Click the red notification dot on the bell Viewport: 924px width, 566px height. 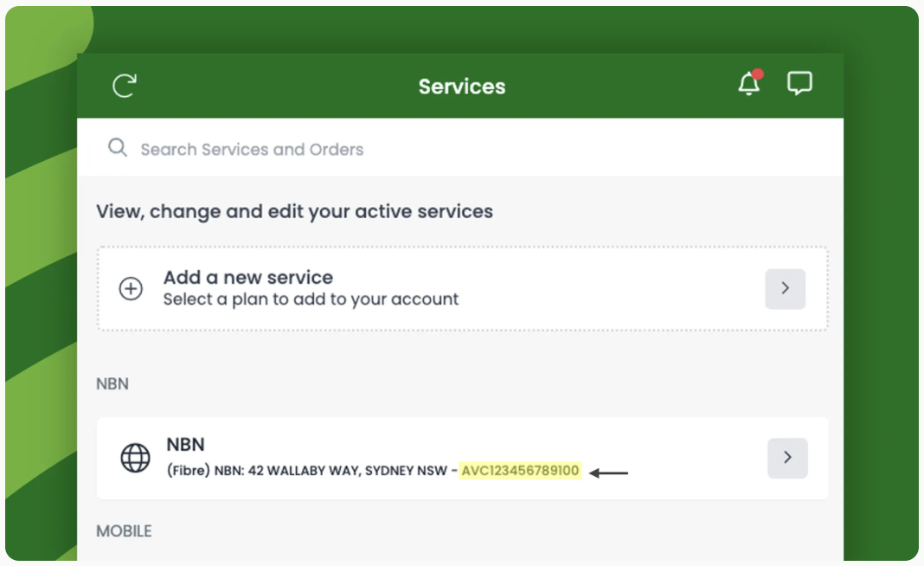759,74
